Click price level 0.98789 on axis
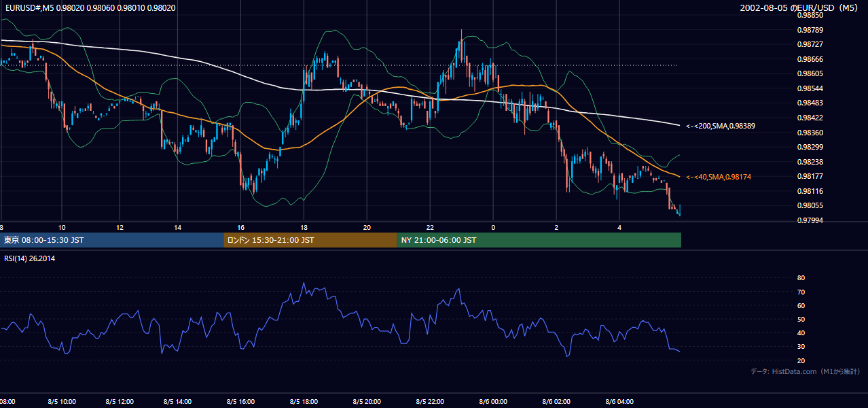The height and width of the screenshot is (408, 868). click(810, 30)
